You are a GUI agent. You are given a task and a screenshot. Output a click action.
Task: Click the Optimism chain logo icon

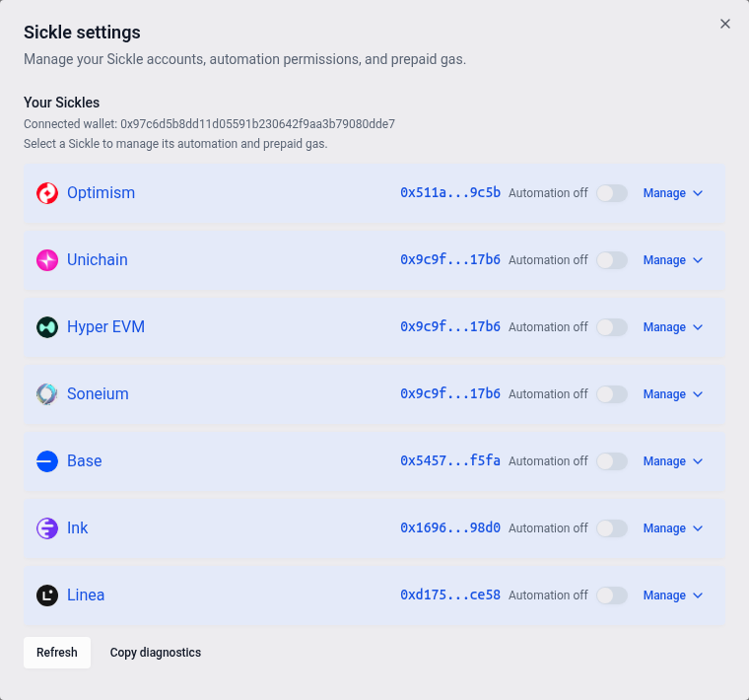click(x=47, y=193)
